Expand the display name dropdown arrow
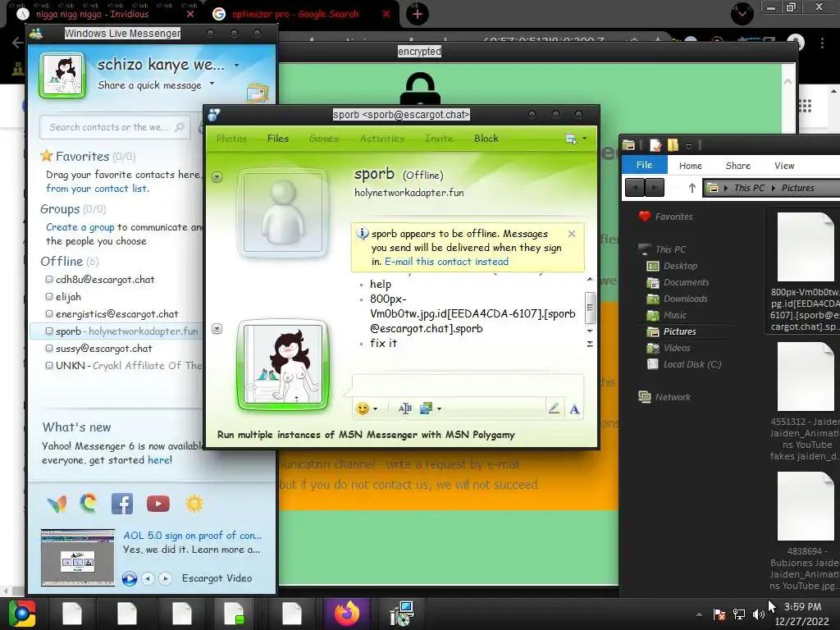The image size is (840, 630). coord(236,66)
